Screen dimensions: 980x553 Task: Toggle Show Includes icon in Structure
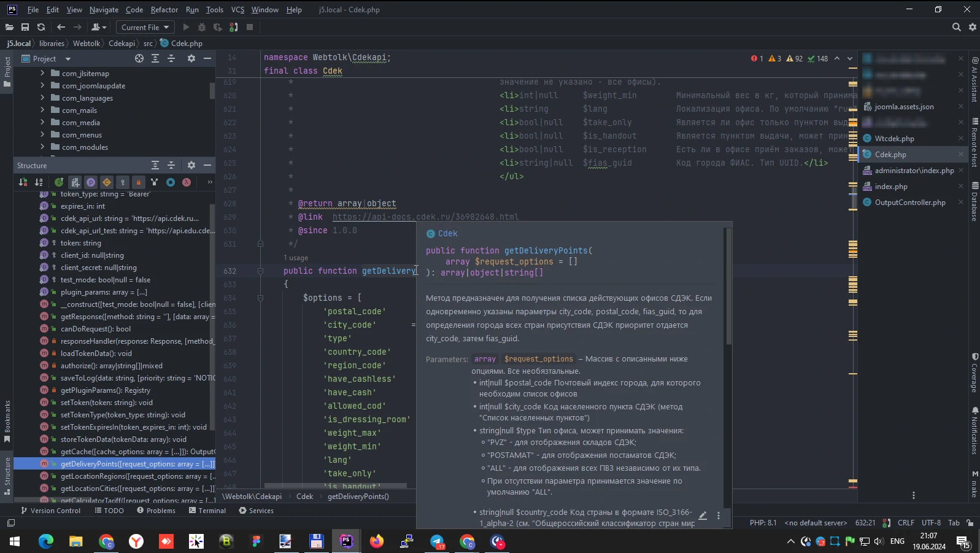(x=75, y=182)
